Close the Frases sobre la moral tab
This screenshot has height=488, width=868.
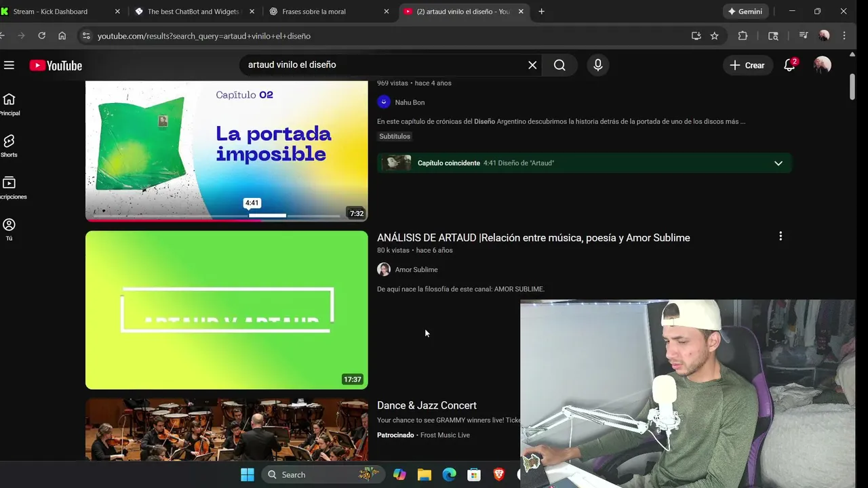387,12
